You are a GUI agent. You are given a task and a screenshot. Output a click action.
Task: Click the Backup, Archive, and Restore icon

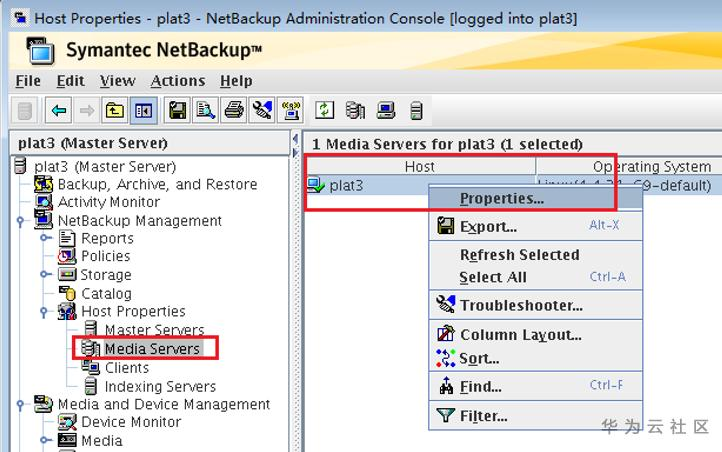click(44, 184)
